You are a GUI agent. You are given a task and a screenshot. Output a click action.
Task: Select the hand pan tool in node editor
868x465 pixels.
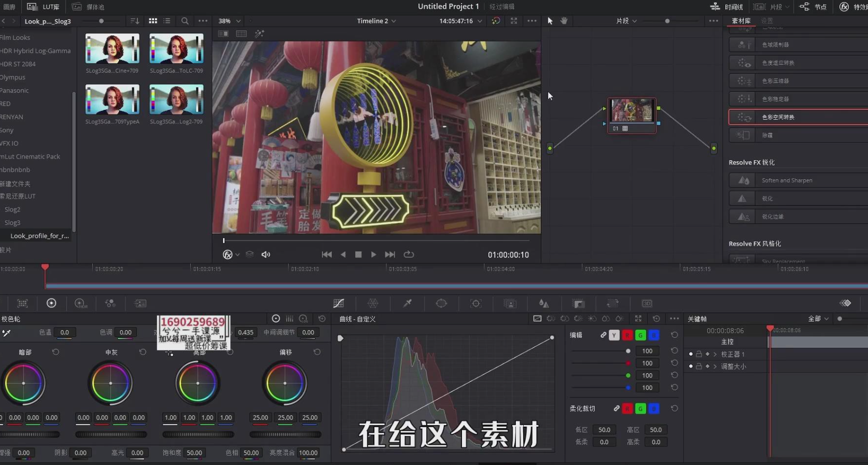[x=564, y=21]
